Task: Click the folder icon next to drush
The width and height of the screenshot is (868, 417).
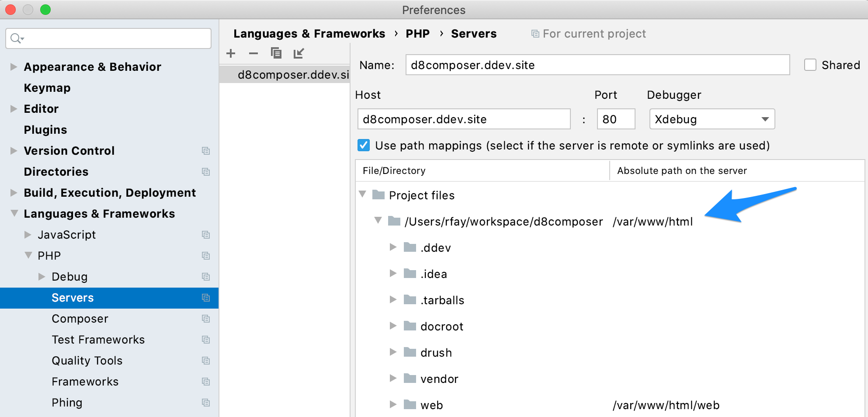Action: (x=409, y=352)
